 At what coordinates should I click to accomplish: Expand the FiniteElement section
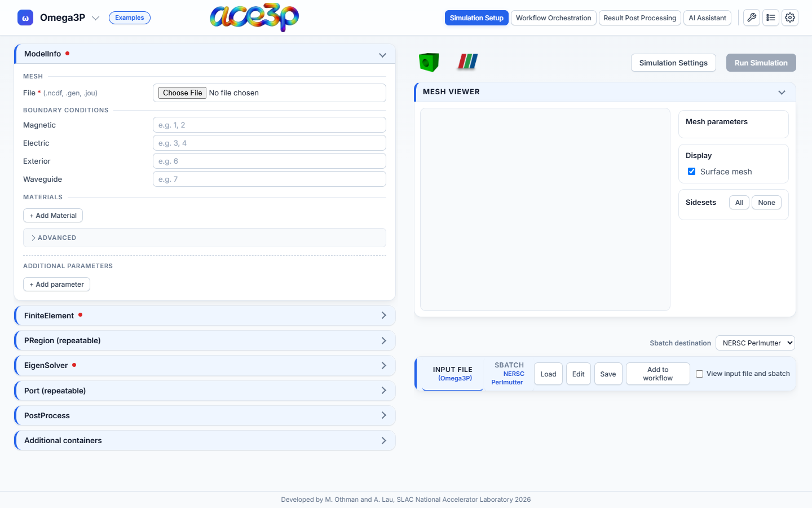pos(205,316)
